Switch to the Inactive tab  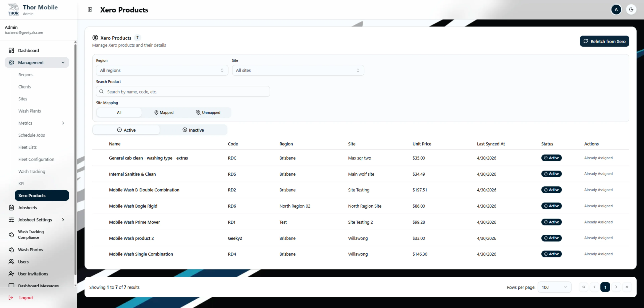tap(193, 130)
